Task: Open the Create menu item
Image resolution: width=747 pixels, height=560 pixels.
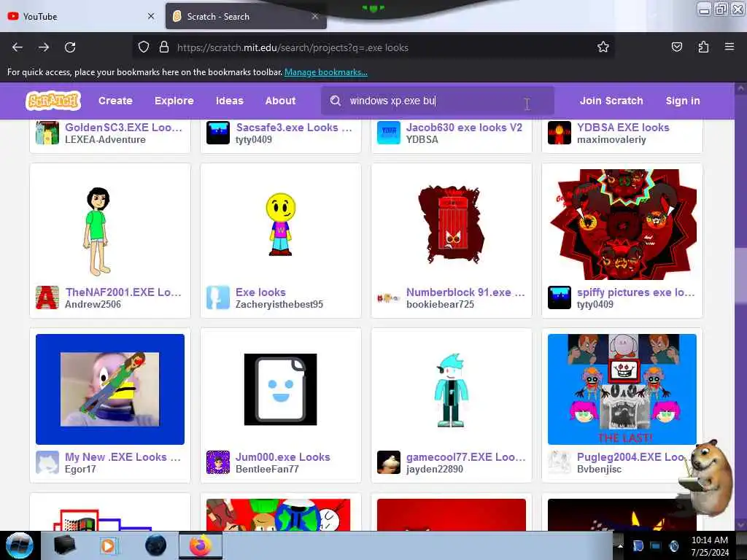Action: pyautogui.click(x=115, y=101)
